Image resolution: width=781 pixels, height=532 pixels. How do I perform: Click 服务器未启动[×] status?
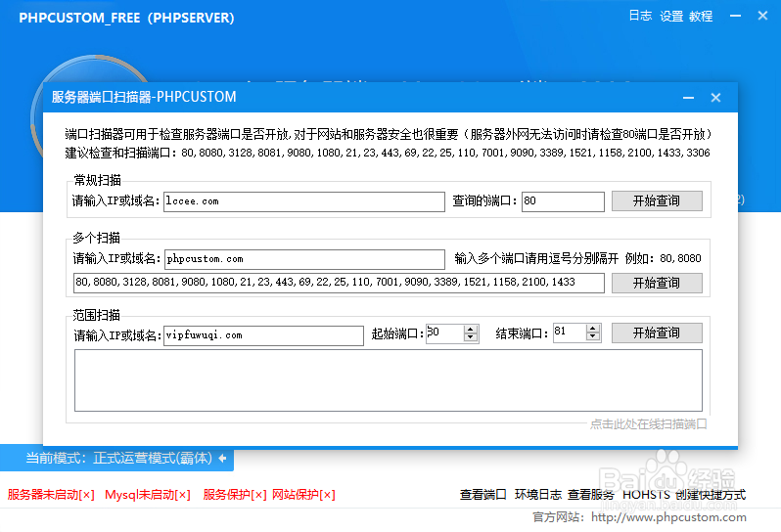click(51, 495)
